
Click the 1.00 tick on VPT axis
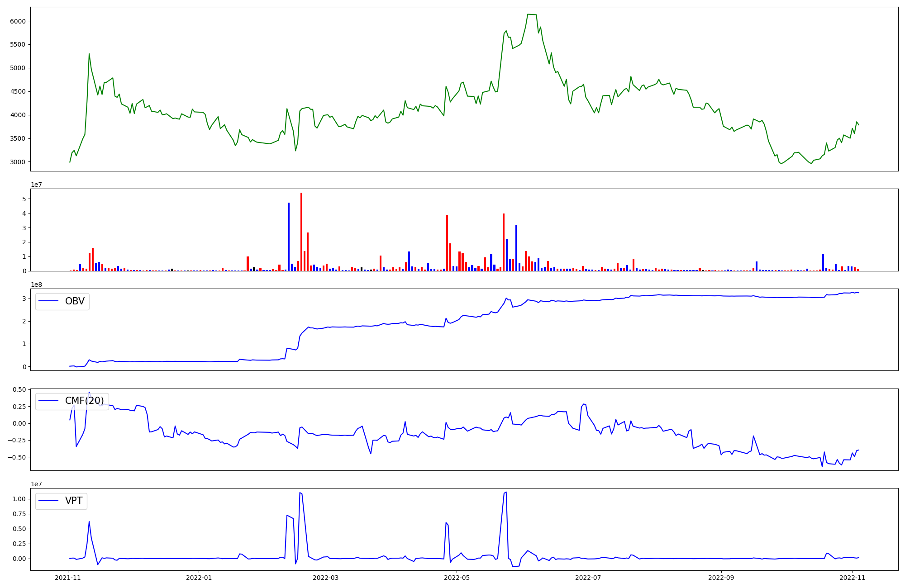19,499
